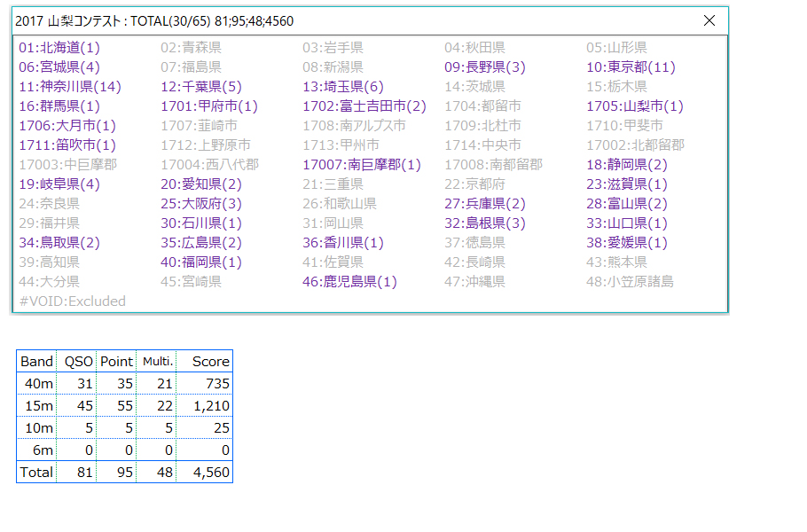The width and height of the screenshot is (807, 532).
Task: Select the 01:北海道(1) multiplier entry
Action: pyautogui.click(x=59, y=48)
